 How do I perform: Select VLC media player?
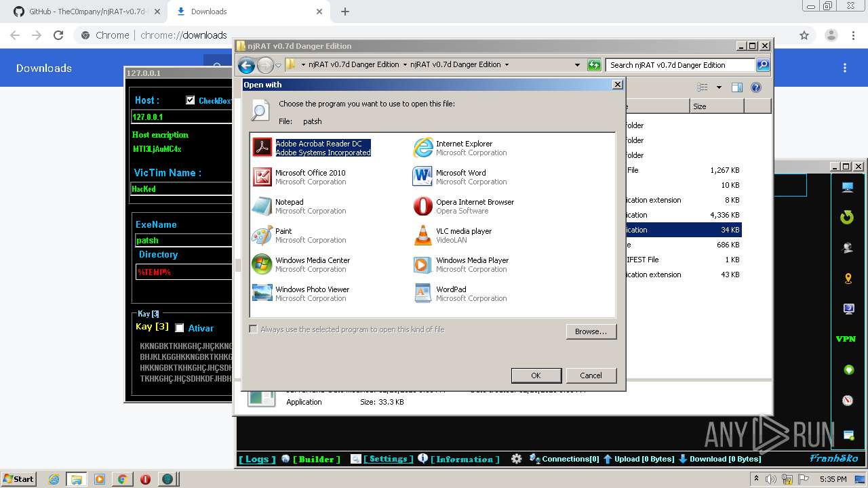pyautogui.click(x=453, y=235)
